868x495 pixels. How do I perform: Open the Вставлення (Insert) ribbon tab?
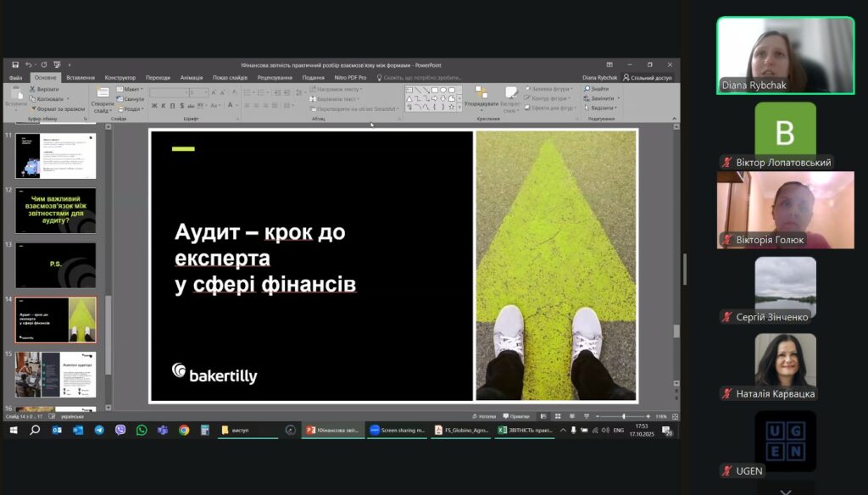click(x=81, y=77)
